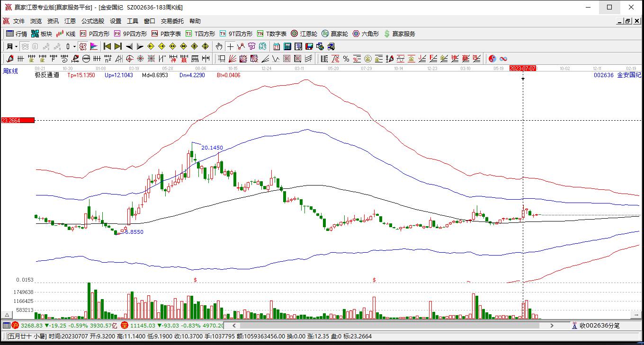Screen dimensions: 644x345
Task: Click the scrollbar left arrow below the chart
Action: [x=233, y=326]
